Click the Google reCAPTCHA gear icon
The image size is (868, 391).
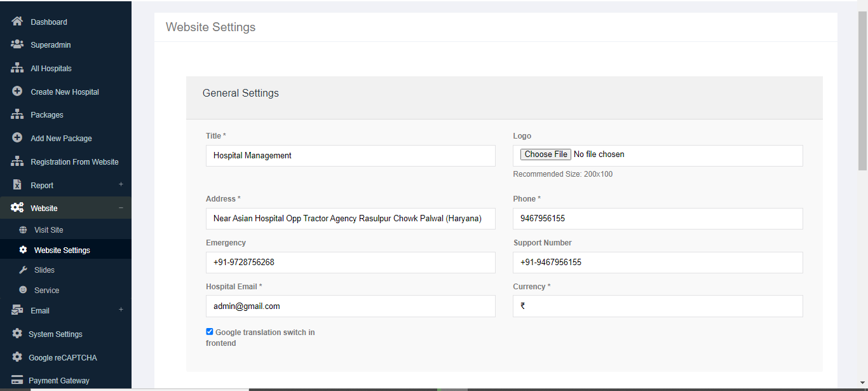point(17,357)
